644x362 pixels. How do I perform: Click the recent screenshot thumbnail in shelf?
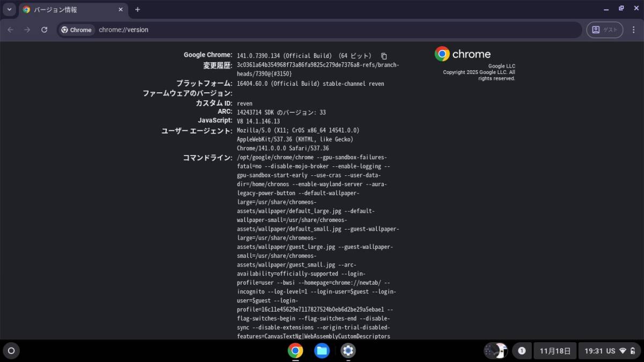495,351
